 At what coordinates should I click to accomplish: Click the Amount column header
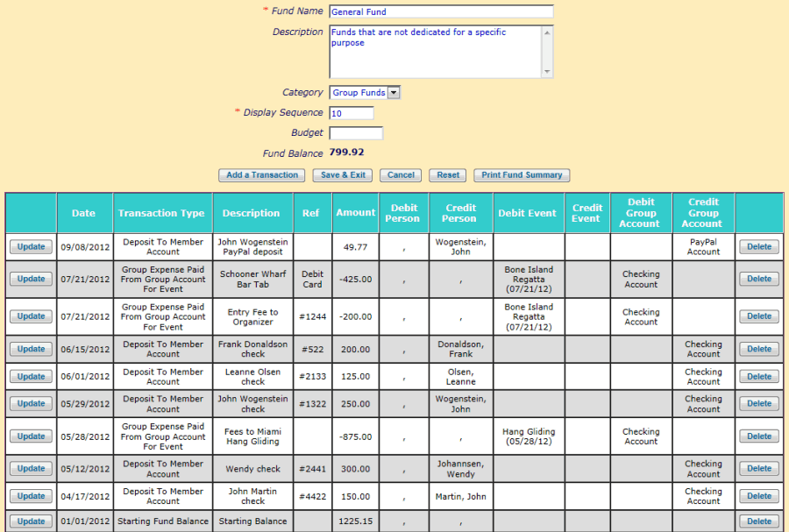[356, 213]
